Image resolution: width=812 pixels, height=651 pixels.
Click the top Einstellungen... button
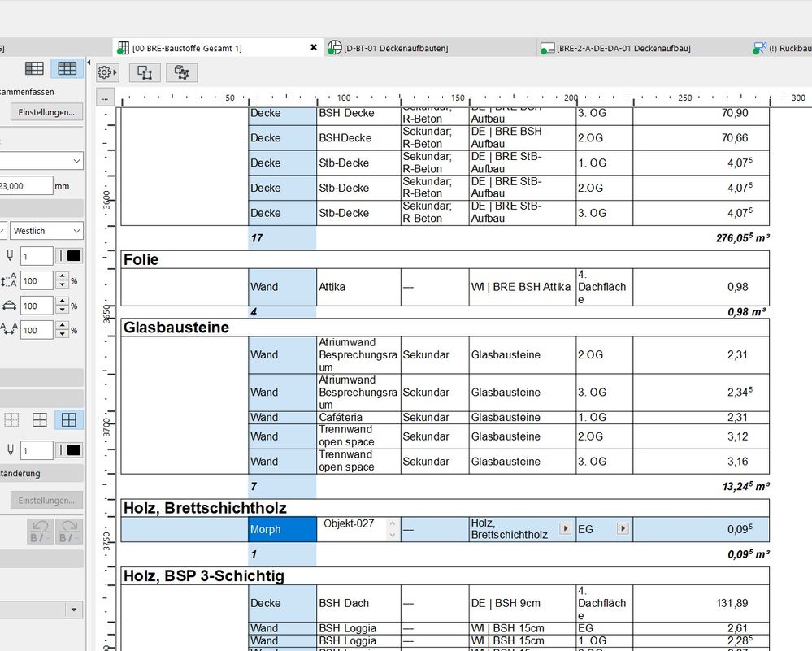point(46,112)
